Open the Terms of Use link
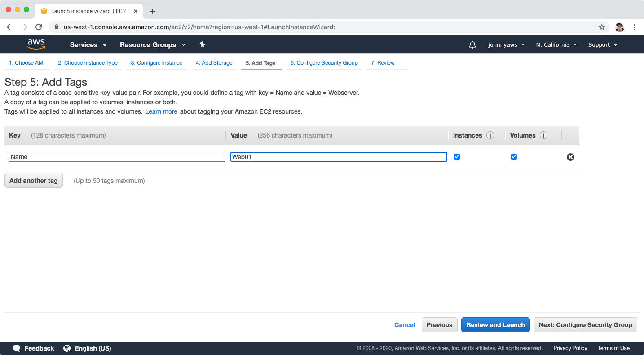 click(613, 348)
